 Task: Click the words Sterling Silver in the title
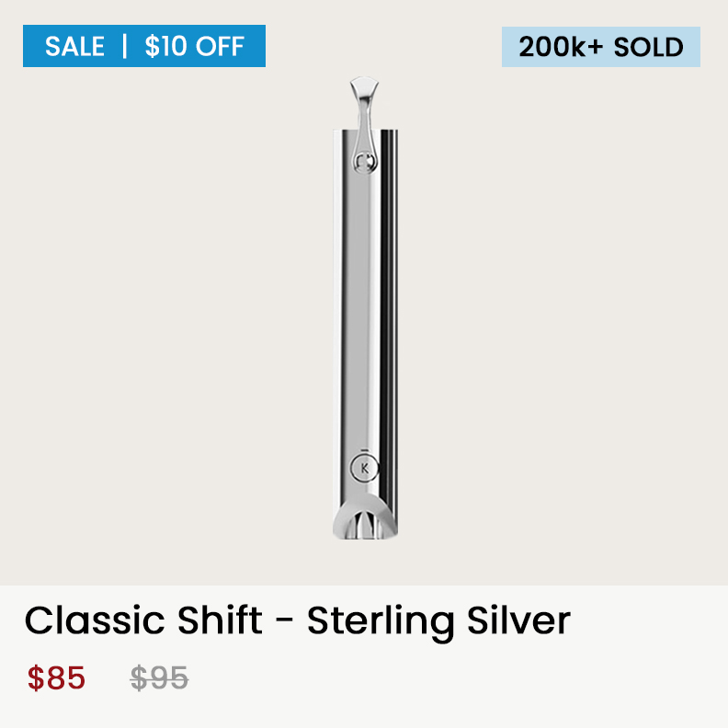point(438,622)
